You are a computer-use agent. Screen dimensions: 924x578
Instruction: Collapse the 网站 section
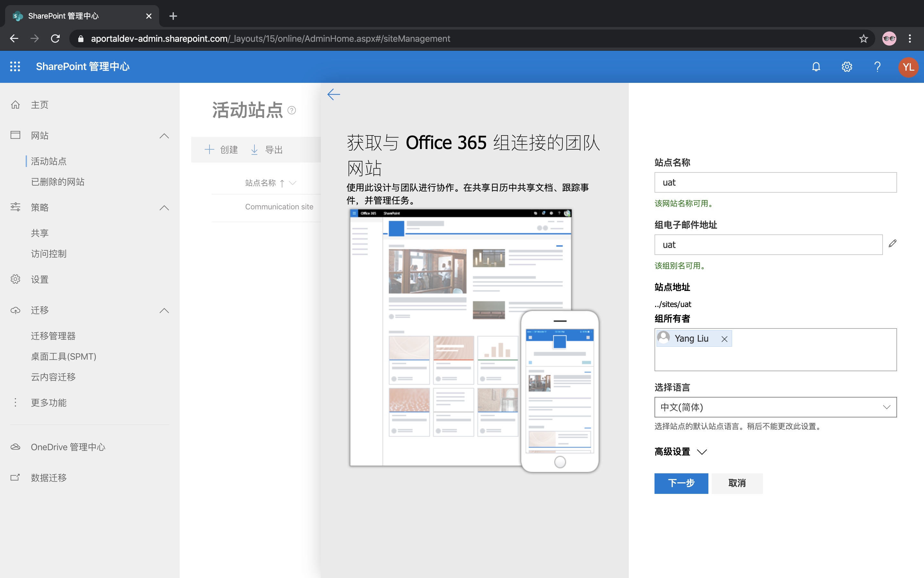164,136
